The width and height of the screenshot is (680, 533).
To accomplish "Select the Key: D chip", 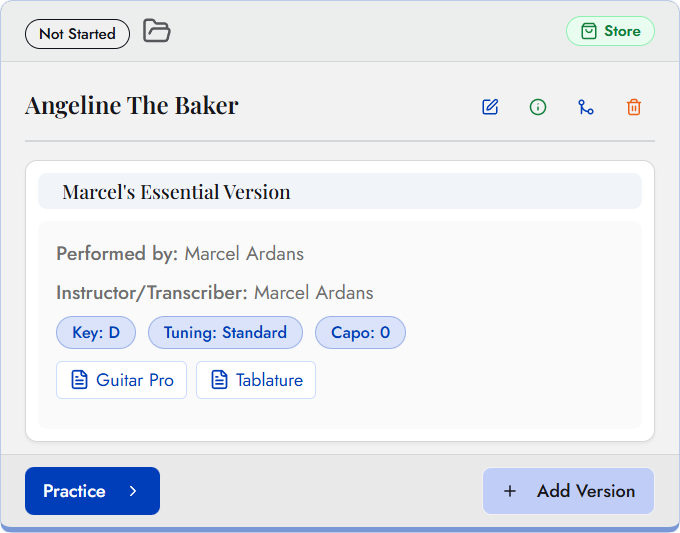I will pyautogui.click(x=96, y=333).
